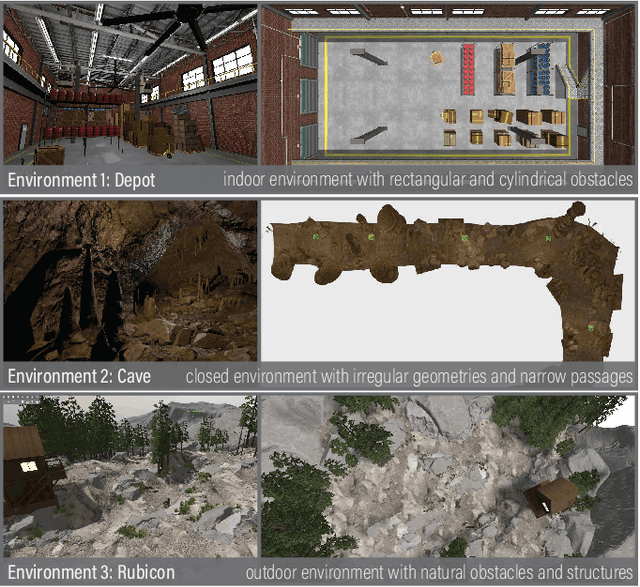Click the 'indoor environment with rectangular and cylindrical obstacles' caption
This screenshot has height=587, width=640.
point(428,179)
